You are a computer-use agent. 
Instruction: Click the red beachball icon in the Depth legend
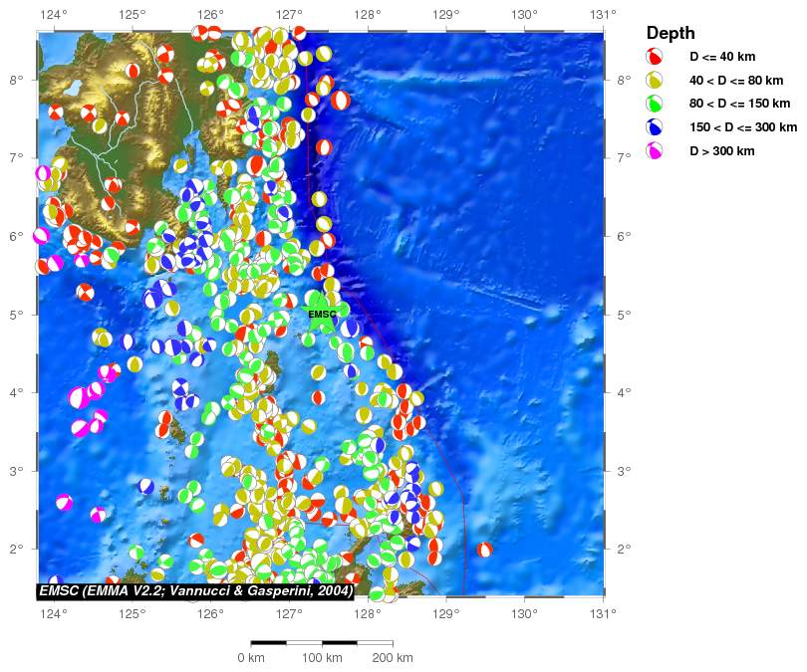click(x=655, y=57)
